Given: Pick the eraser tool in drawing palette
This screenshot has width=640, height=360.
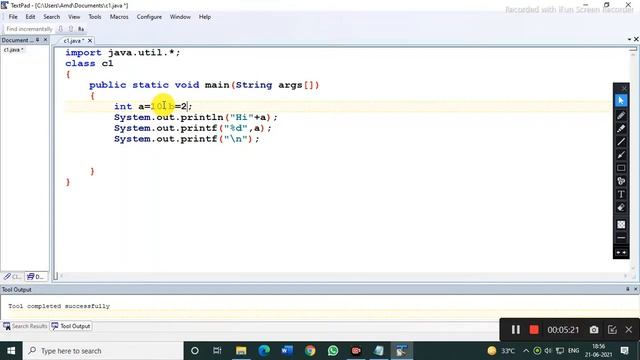Looking at the screenshot, I should pyautogui.click(x=621, y=208).
